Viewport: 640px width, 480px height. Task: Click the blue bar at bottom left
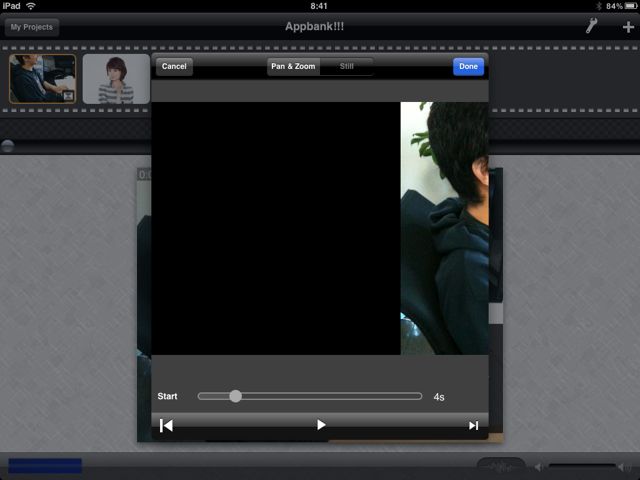pos(45,466)
